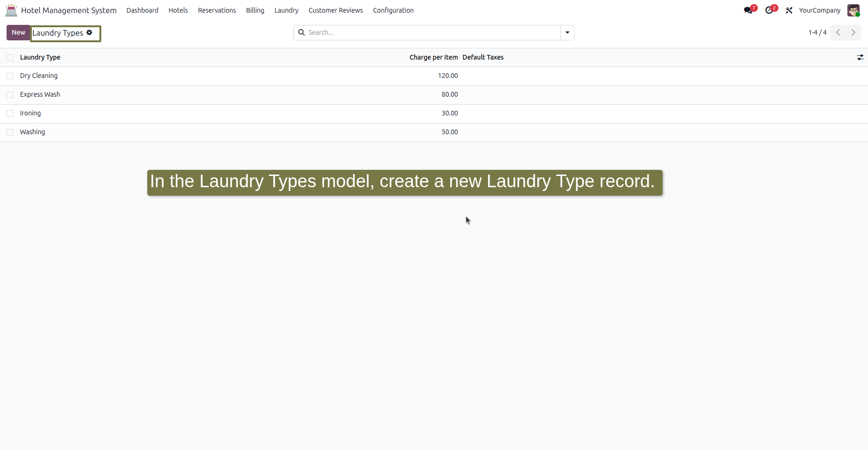This screenshot has width=868, height=450.
Task: Expand the search options dropdown arrow
Action: point(567,32)
